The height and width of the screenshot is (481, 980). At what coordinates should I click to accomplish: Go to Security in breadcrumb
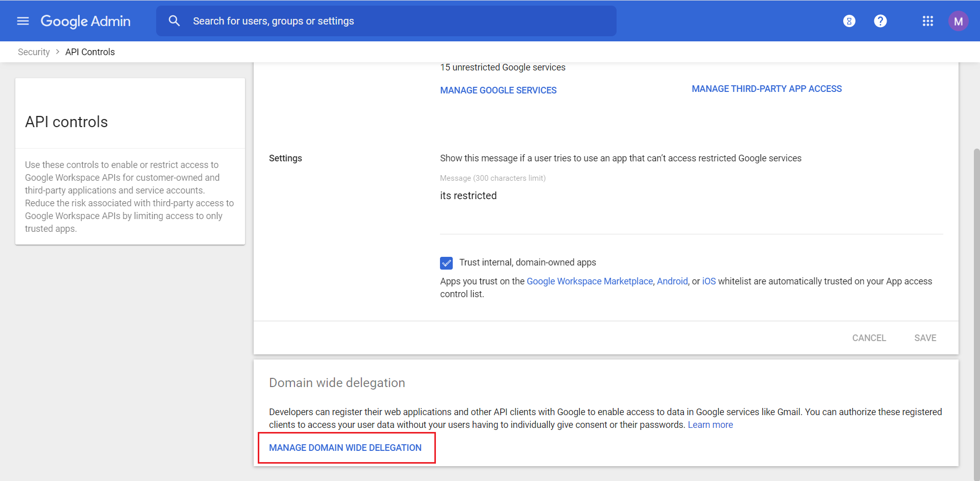pos(34,52)
